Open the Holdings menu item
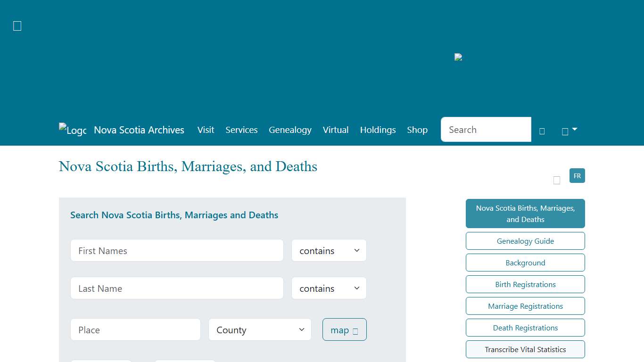Screen dimensions: 644x362 point(378,130)
